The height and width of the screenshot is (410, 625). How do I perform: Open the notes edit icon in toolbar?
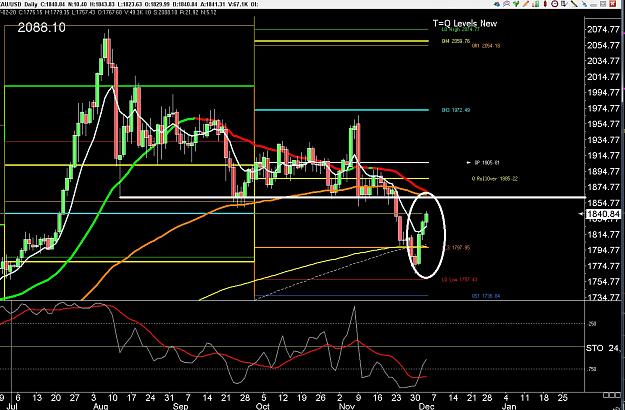564,4
